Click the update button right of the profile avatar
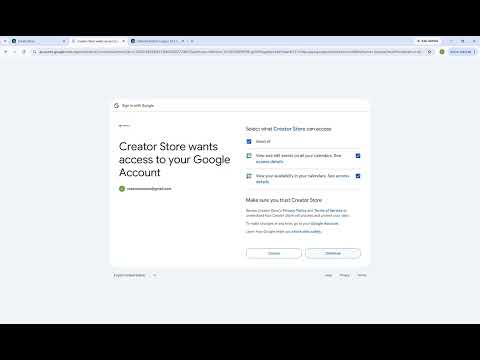480x360 pixels. [x=463, y=52]
